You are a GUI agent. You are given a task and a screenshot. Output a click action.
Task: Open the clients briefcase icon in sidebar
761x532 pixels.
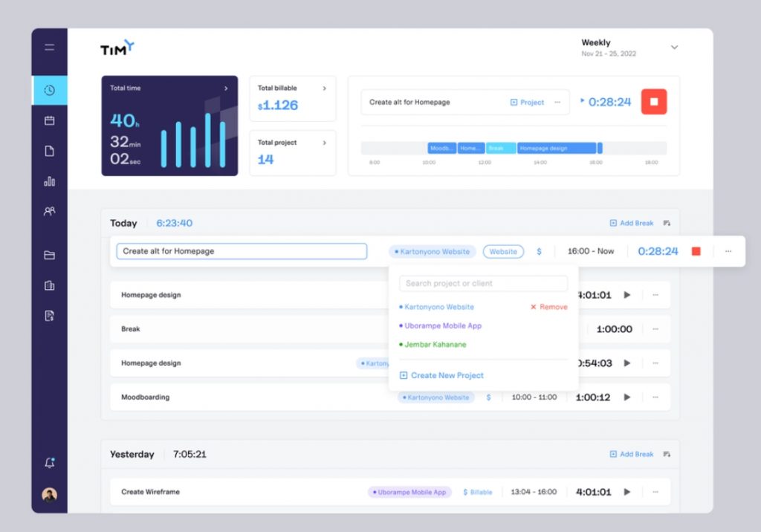[x=49, y=285]
